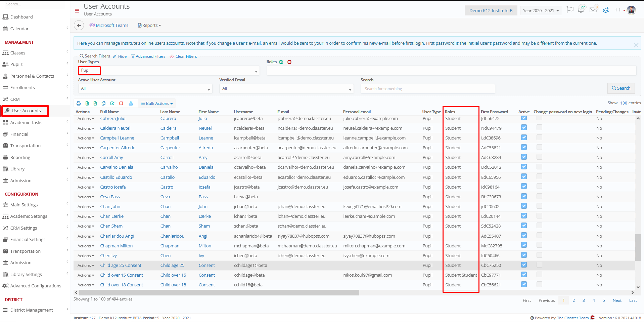This screenshot has width=644, height=322.
Task: Open Dashboard from the sidebar
Action: coord(21,17)
